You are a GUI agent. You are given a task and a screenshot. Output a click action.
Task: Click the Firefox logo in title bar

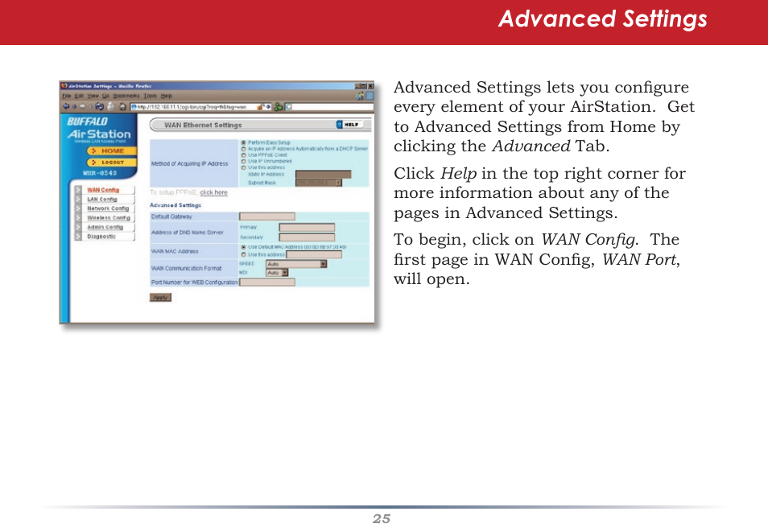pyautogui.click(x=64, y=86)
